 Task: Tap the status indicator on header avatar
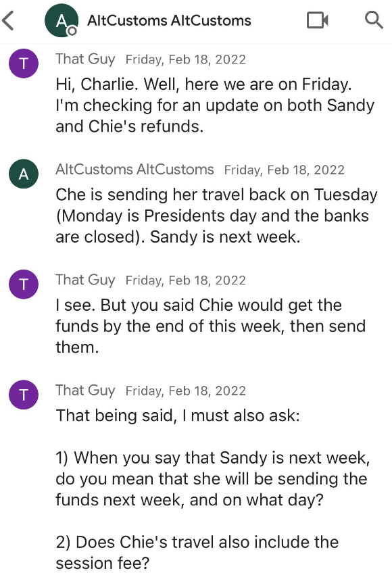(x=72, y=31)
